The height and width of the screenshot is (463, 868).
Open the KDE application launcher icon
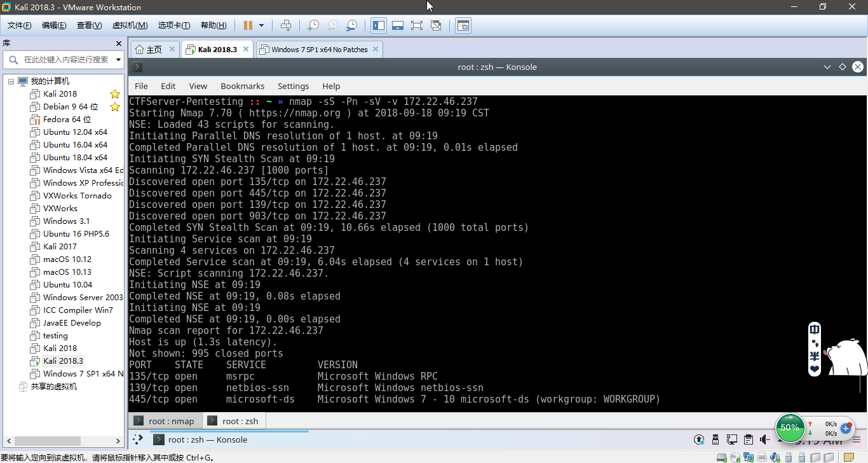137,439
